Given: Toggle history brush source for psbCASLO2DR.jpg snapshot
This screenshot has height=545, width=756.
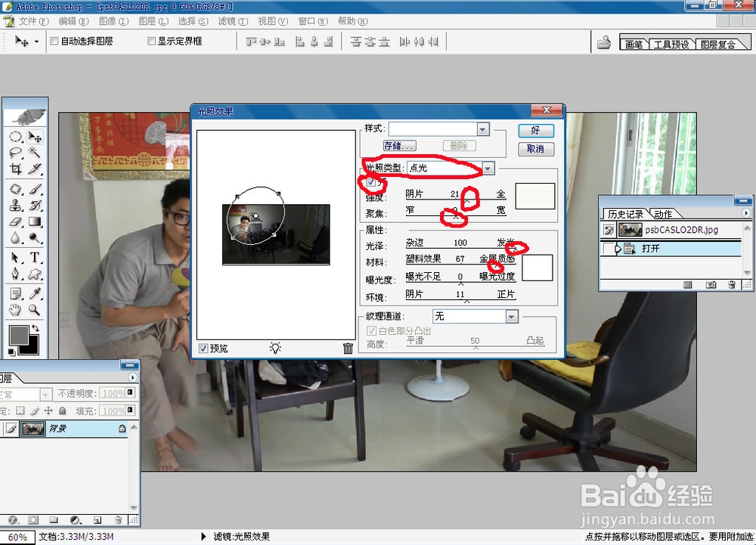Looking at the screenshot, I should (609, 230).
